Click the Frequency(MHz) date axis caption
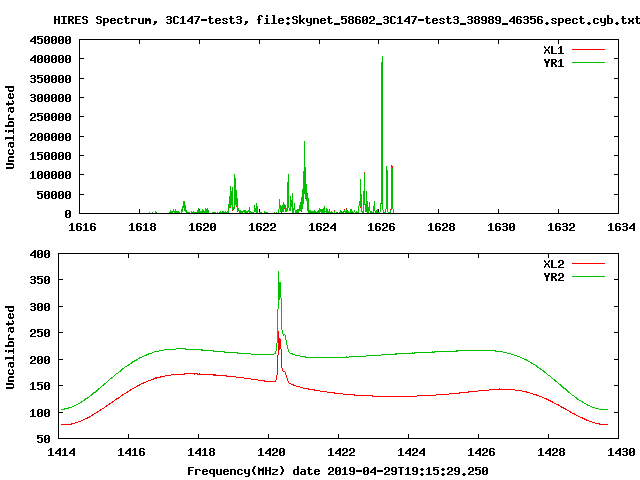This screenshot has height=480, width=640. (x=338, y=471)
